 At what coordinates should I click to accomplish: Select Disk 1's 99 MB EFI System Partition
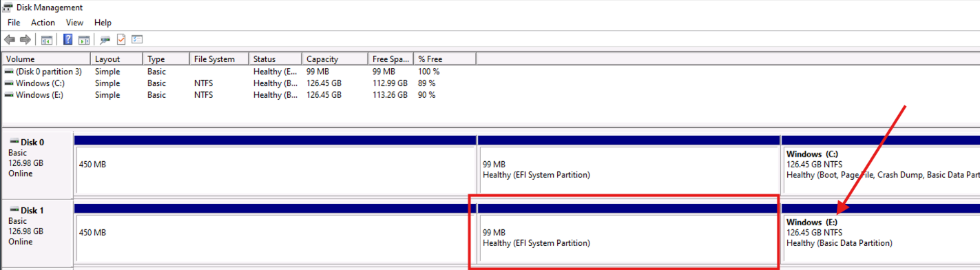pos(629,233)
